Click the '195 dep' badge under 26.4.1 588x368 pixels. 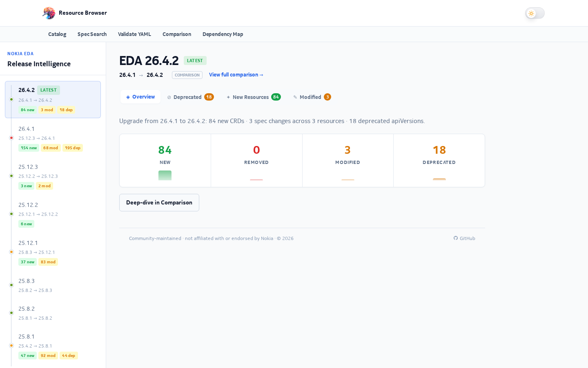[73, 148]
